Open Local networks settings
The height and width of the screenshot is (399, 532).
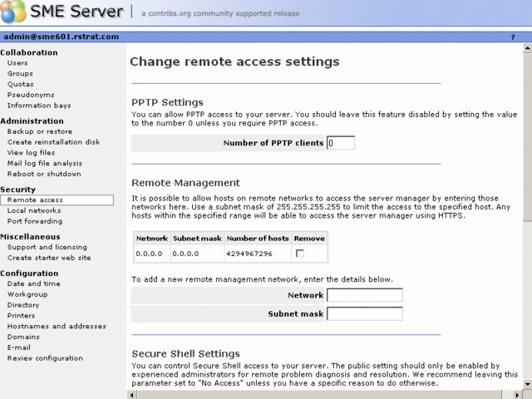click(34, 210)
